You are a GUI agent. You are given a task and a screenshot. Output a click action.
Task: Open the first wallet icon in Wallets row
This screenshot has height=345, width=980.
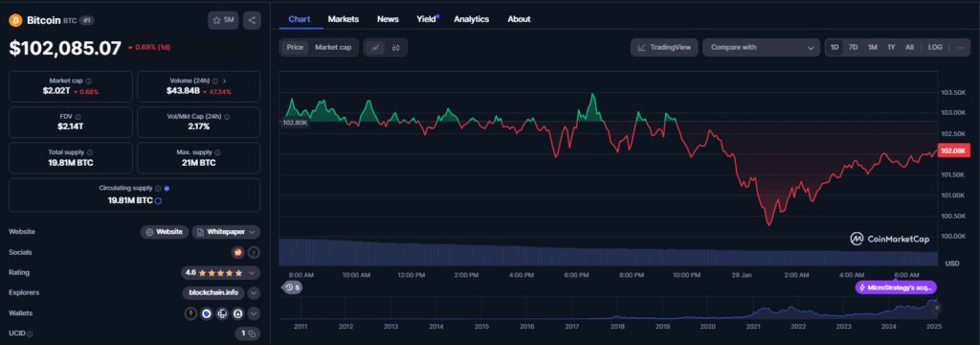(191, 313)
